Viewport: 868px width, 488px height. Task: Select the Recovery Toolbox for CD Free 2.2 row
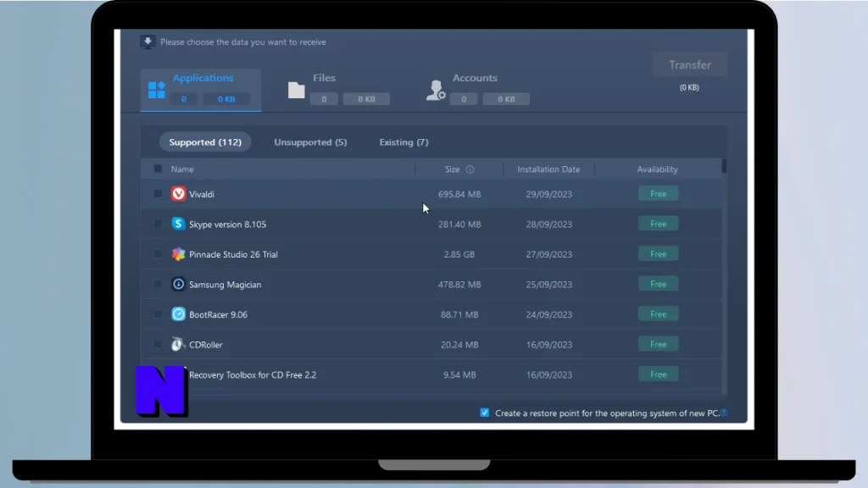[x=431, y=374]
